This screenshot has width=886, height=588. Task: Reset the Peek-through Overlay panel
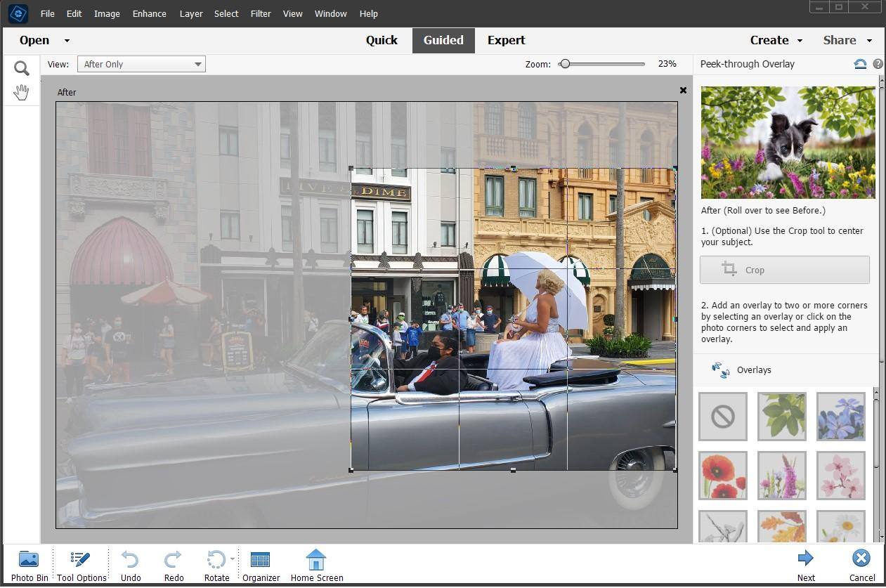point(860,64)
